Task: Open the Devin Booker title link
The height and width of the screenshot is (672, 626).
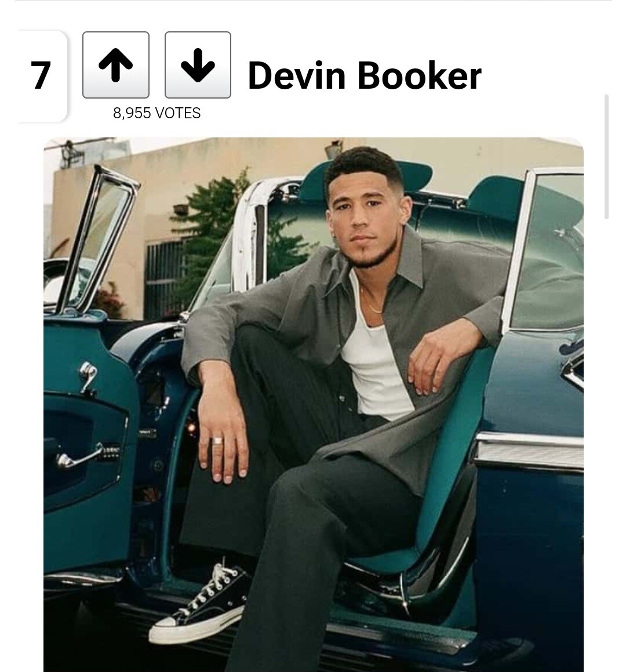Action: (x=365, y=76)
